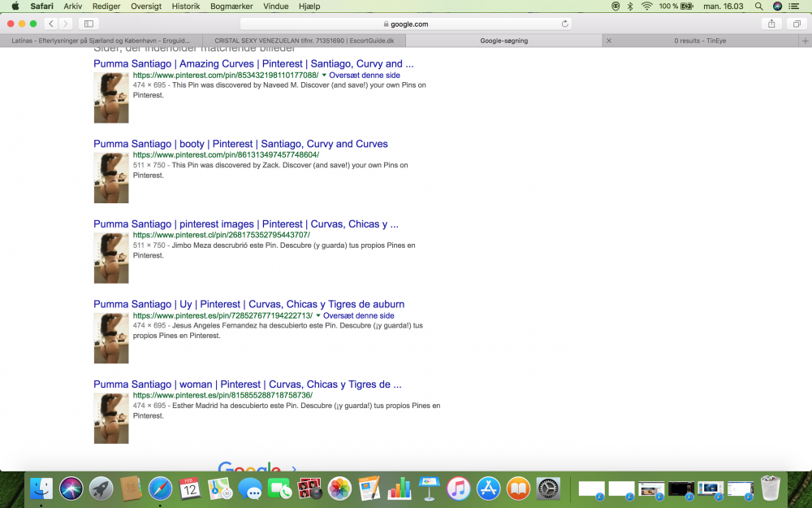Click thumbnail of the 'Amazing Curves' result
Viewport: 812px width, 508px height.
(x=111, y=98)
